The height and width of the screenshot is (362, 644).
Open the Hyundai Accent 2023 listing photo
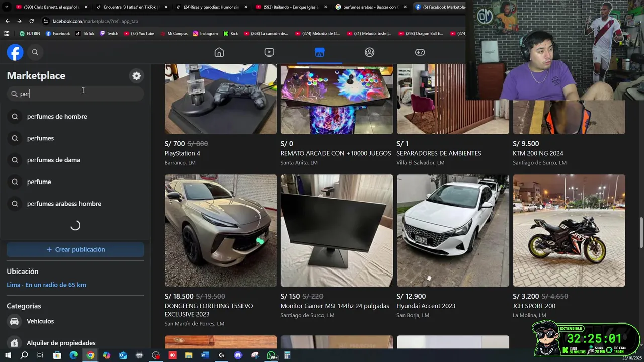coord(453,231)
